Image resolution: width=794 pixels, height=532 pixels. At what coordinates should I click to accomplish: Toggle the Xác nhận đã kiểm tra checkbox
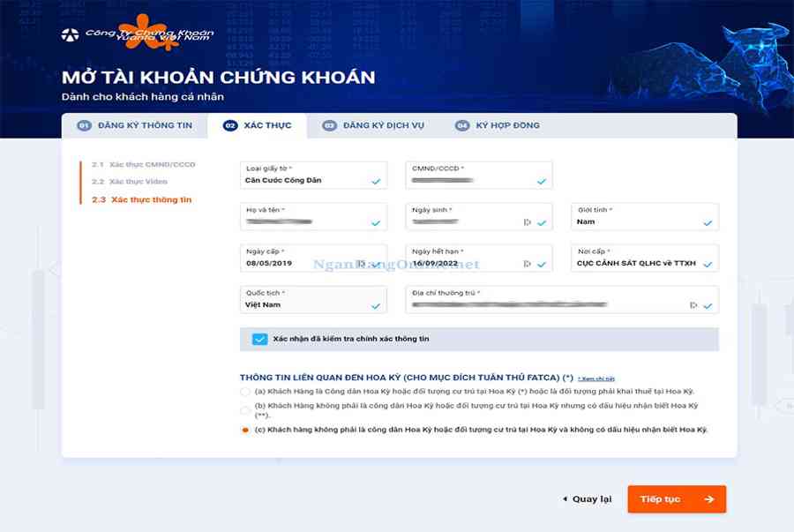point(259,339)
